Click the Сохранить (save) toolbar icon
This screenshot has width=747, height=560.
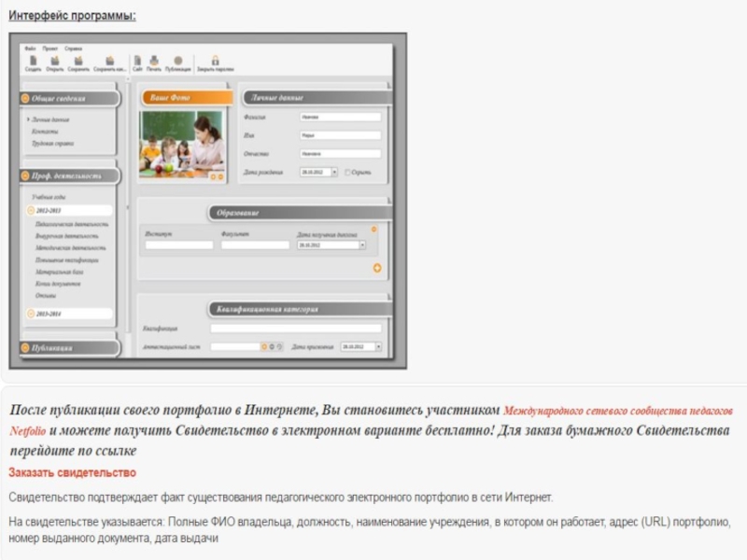point(78,61)
